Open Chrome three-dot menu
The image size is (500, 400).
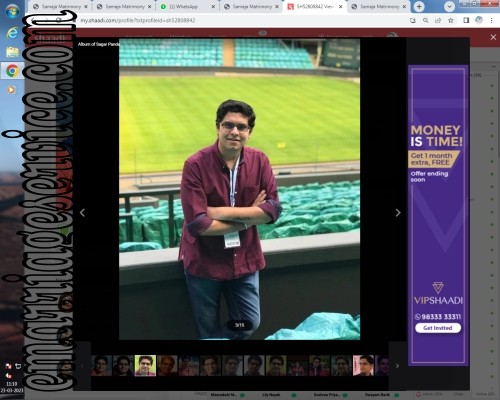[491, 20]
